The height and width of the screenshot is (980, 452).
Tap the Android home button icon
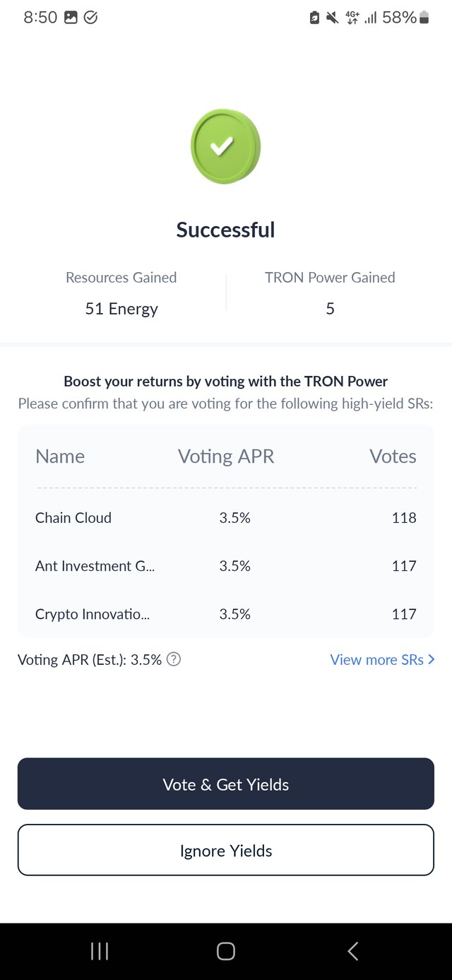[x=226, y=951]
